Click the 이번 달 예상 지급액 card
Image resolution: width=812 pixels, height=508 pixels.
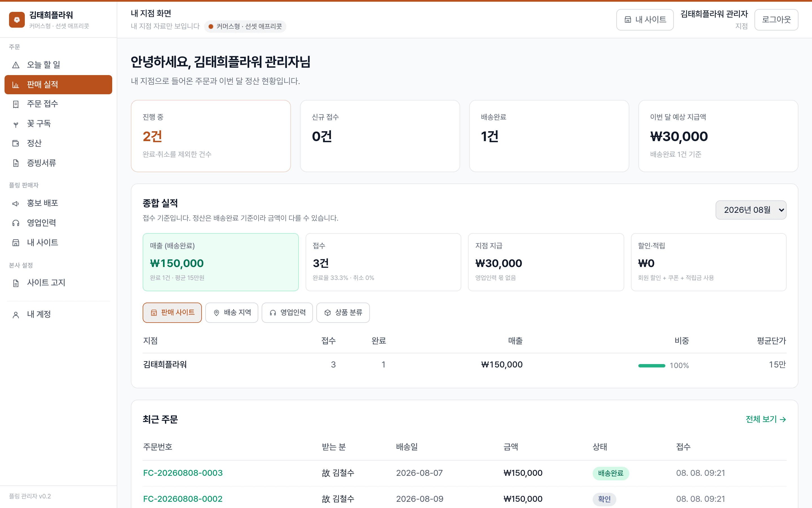[x=718, y=136]
